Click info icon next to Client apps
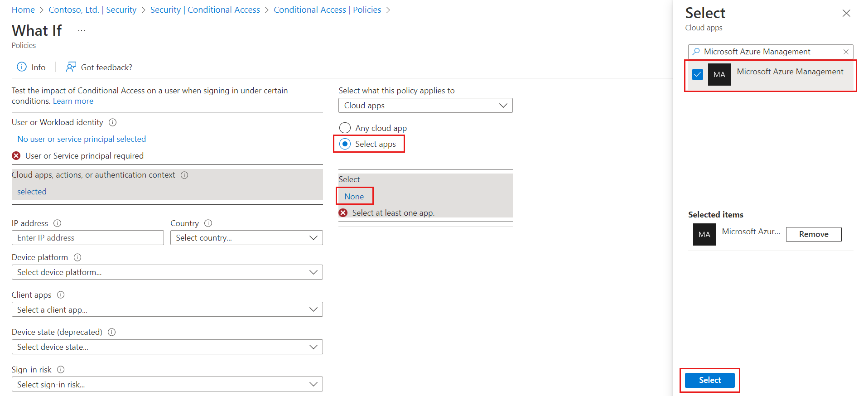868x396 pixels. (x=61, y=295)
